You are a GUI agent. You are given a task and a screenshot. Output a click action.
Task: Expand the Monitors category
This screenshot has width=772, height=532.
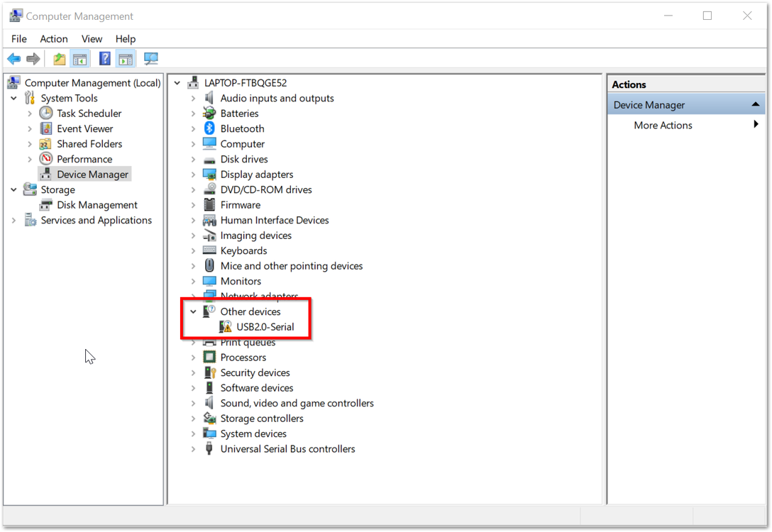(x=194, y=281)
